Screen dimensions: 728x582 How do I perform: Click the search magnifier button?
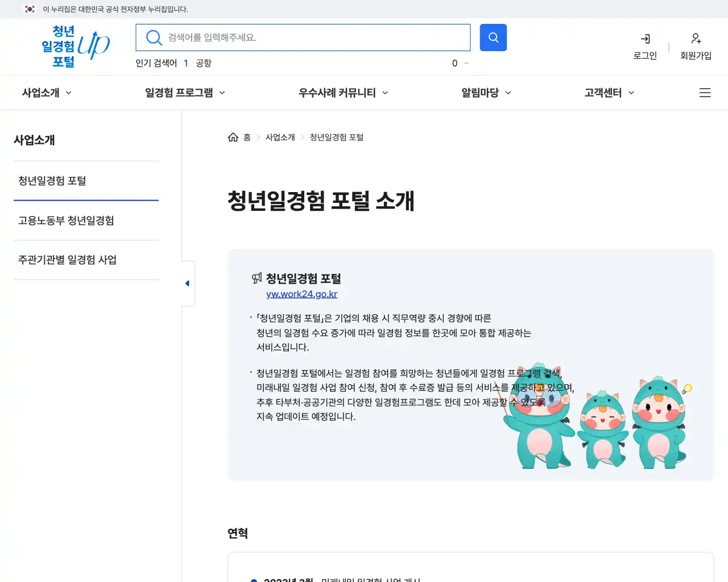tap(493, 37)
